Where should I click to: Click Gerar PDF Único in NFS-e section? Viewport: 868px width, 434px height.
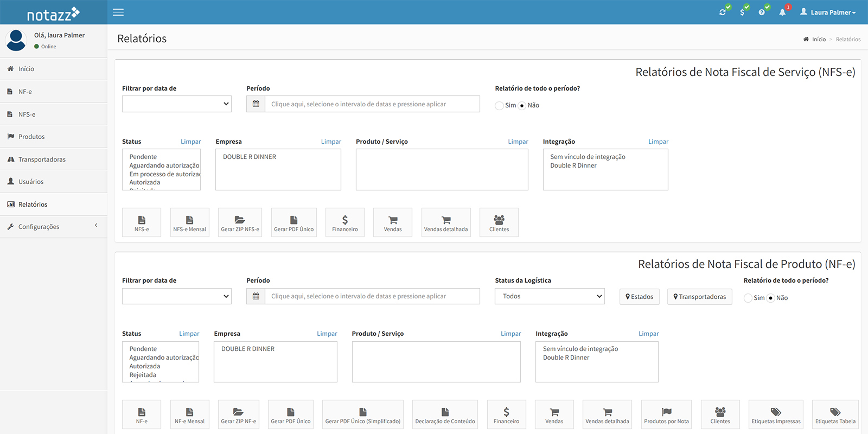click(x=294, y=222)
